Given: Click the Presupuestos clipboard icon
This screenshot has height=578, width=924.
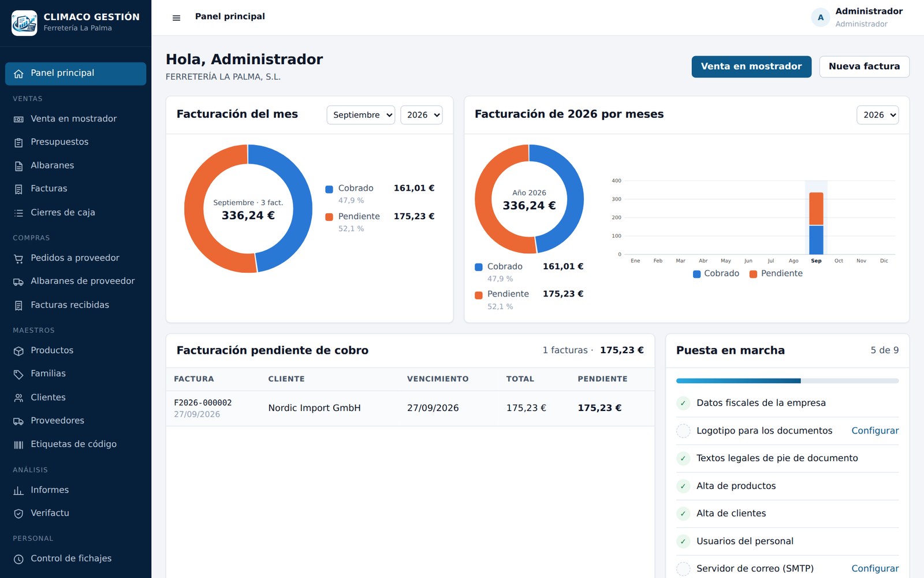Looking at the screenshot, I should (18, 142).
